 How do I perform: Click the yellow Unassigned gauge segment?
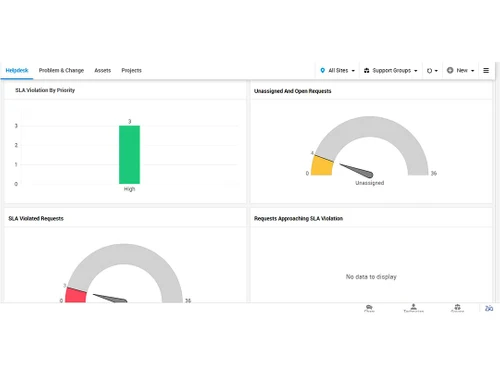point(322,165)
